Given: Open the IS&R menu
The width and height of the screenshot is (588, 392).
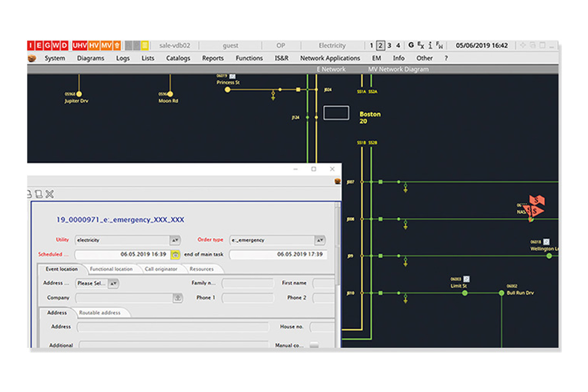Looking at the screenshot, I should pos(282,58).
